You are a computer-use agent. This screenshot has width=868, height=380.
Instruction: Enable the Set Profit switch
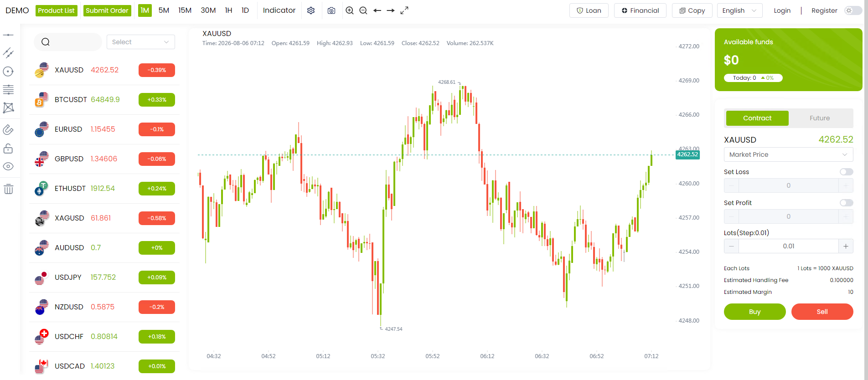(x=847, y=203)
